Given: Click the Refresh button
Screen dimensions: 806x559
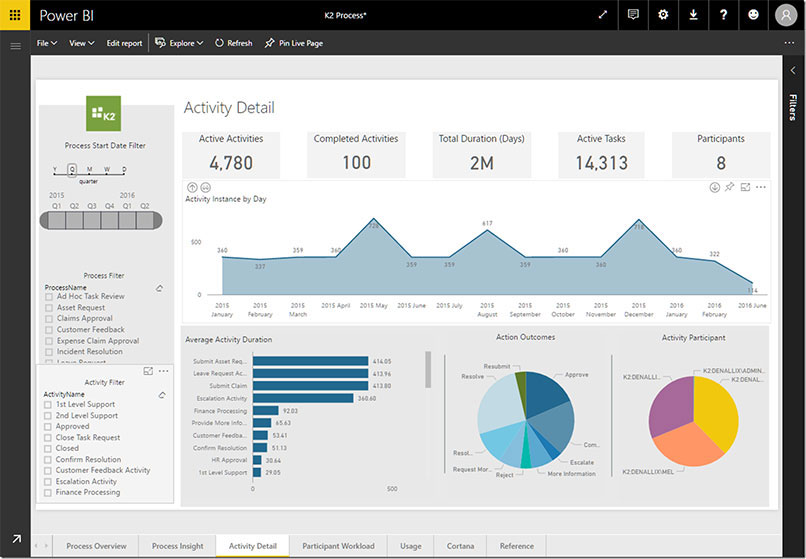Looking at the screenshot, I should coord(234,43).
